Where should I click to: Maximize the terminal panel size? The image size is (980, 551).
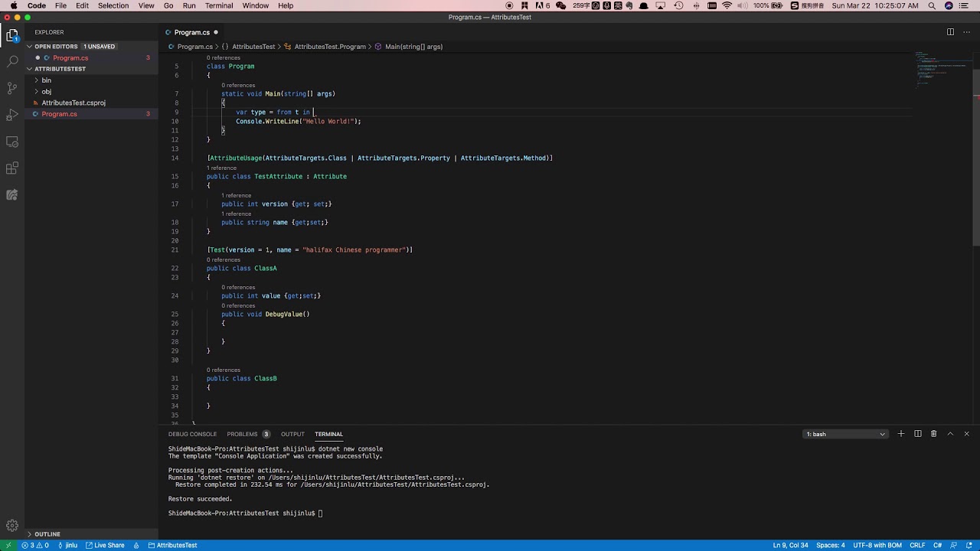950,434
